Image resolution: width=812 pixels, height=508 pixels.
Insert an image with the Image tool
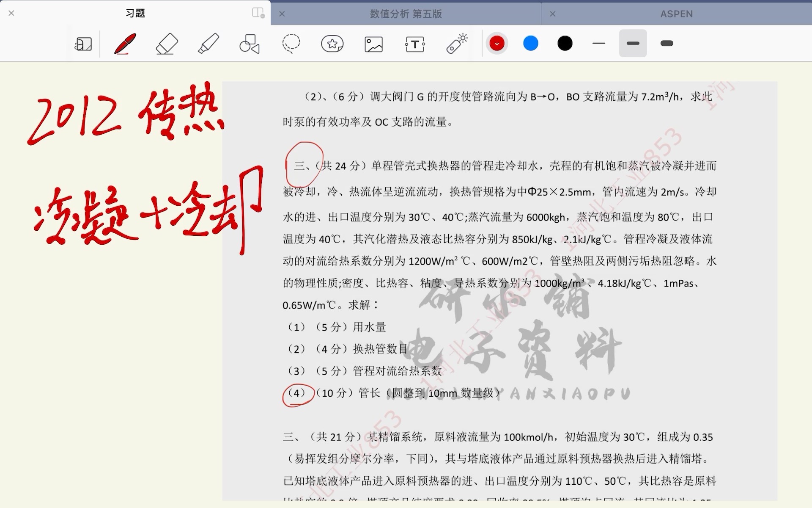373,44
